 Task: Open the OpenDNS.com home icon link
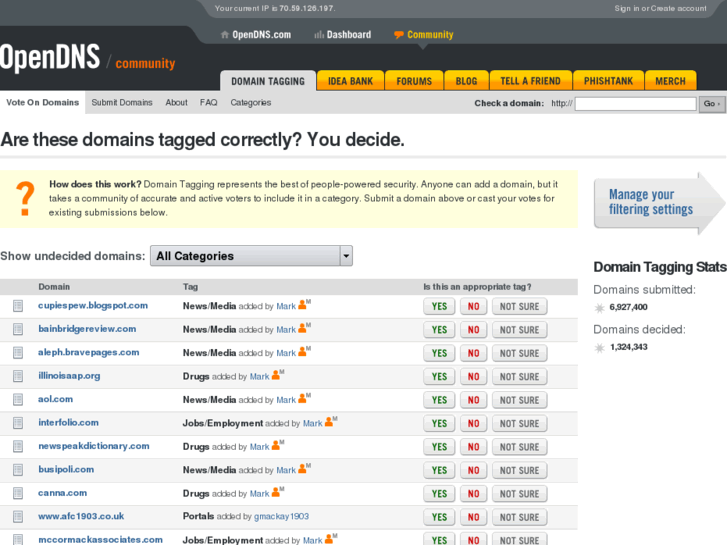pyautogui.click(x=256, y=35)
